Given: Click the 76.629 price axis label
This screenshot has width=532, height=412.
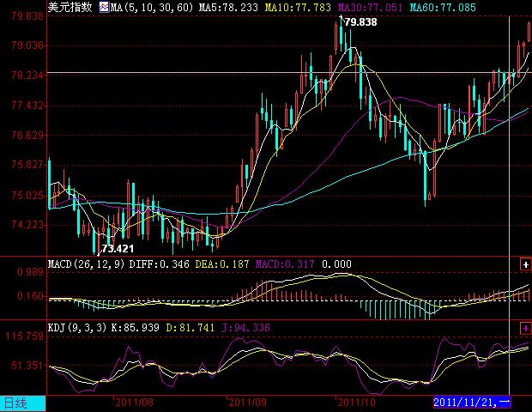Looking at the screenshot, I should pyautogui.click(x=27, y=135).
